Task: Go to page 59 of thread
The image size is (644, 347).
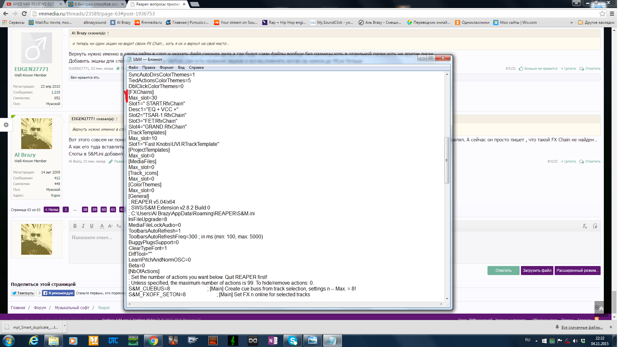Action: [94, 209]
